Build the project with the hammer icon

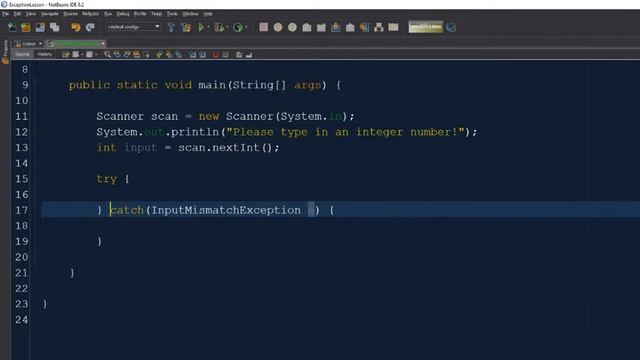tap(171, 27)
